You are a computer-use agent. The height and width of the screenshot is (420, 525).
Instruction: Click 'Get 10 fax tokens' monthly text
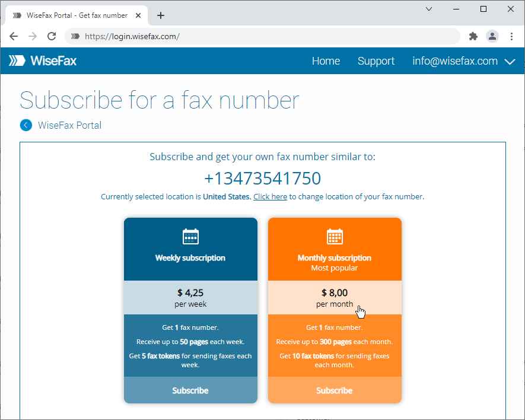click(x=335, y=361)
